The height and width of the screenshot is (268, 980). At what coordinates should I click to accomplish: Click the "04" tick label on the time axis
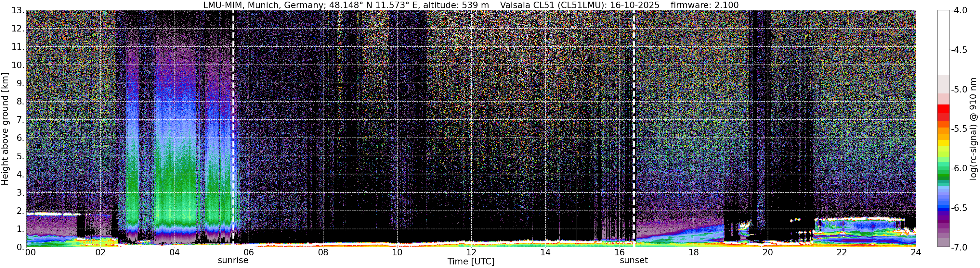(174, 253)
